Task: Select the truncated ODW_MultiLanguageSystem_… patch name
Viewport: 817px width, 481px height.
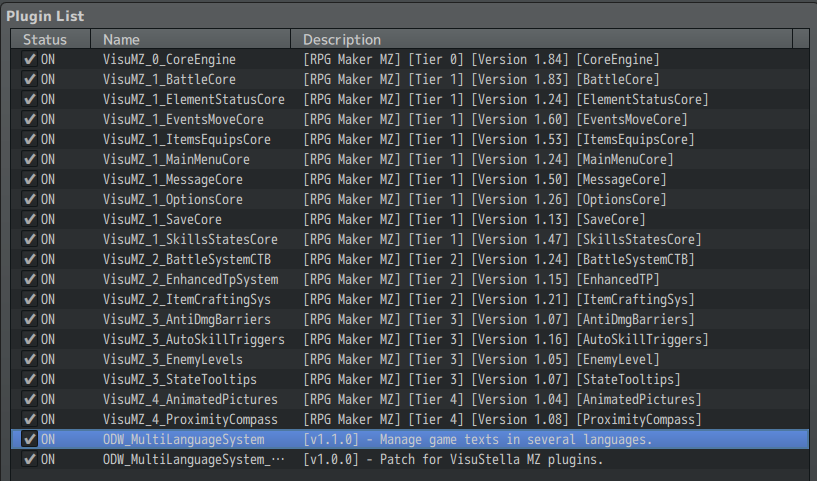Action: point(194,459)
